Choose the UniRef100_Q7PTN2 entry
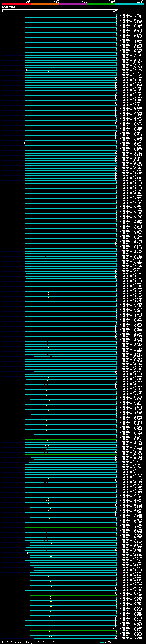Viewport: 146px width, 644px height. [131, 352]
